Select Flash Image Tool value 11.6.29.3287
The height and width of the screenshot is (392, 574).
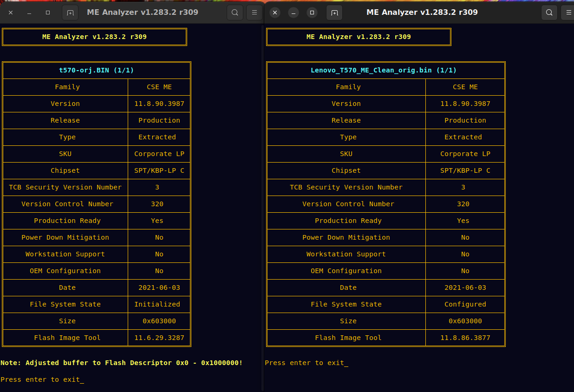click(159, 338)
